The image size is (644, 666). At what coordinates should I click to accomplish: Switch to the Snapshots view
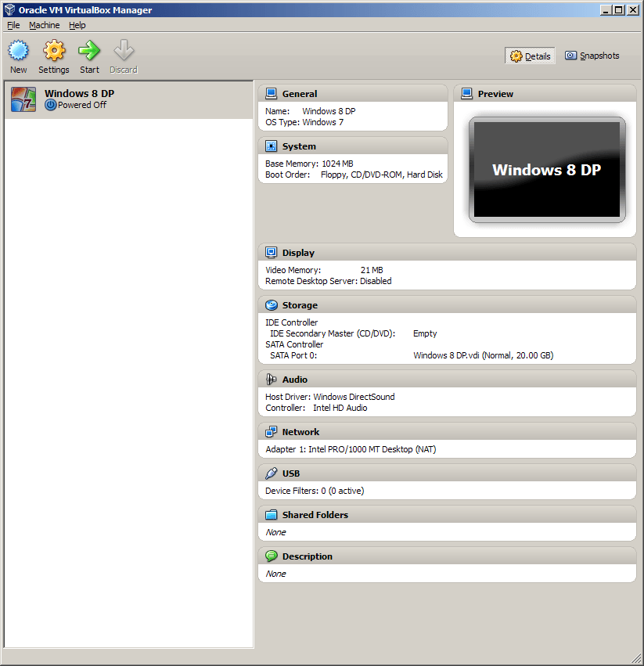click(592, 56)
